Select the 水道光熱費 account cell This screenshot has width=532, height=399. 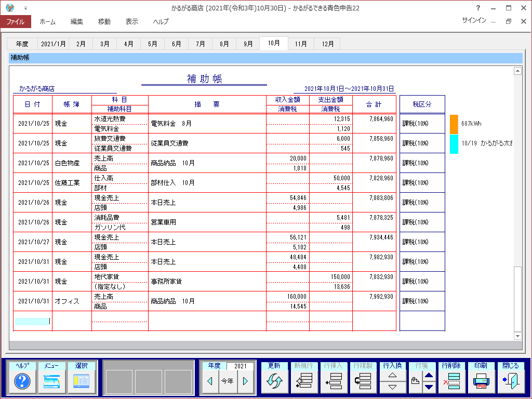[120, 119]
